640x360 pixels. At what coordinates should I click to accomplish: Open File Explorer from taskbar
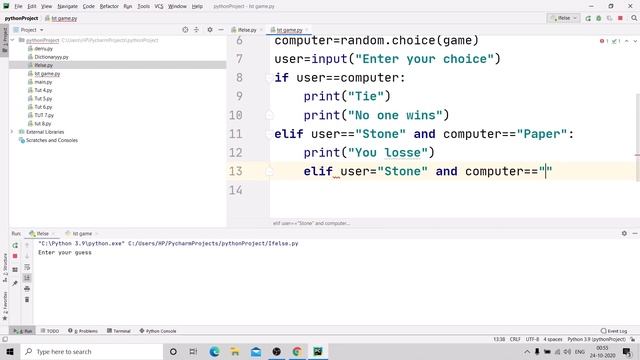point(235,351)
